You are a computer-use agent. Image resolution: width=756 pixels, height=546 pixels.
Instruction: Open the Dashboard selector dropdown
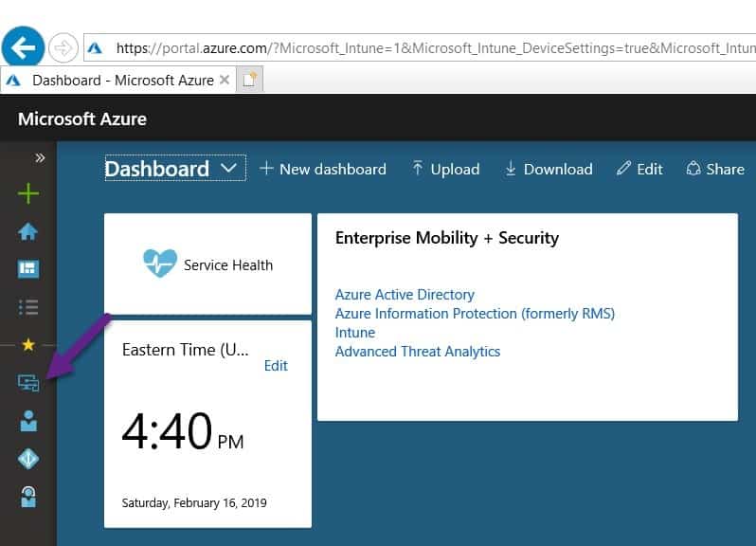click(175, 169)
